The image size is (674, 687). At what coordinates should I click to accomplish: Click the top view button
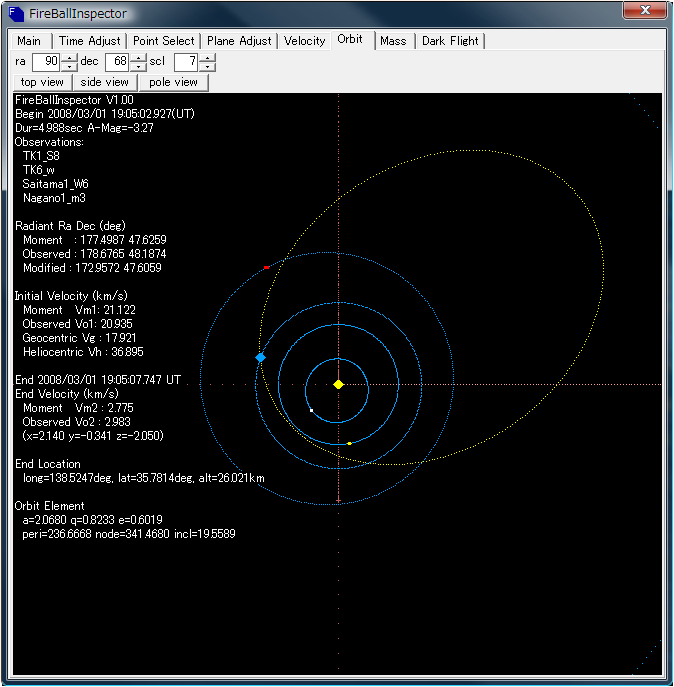(42, 82)
